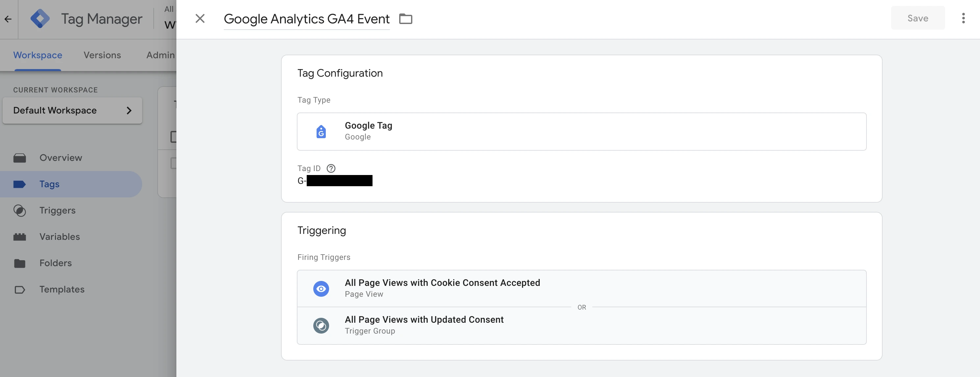This screenshot has width=980, height=377.
Task: Open the Workspace tab
Action: pyautogui.click(x=38, y=55)
